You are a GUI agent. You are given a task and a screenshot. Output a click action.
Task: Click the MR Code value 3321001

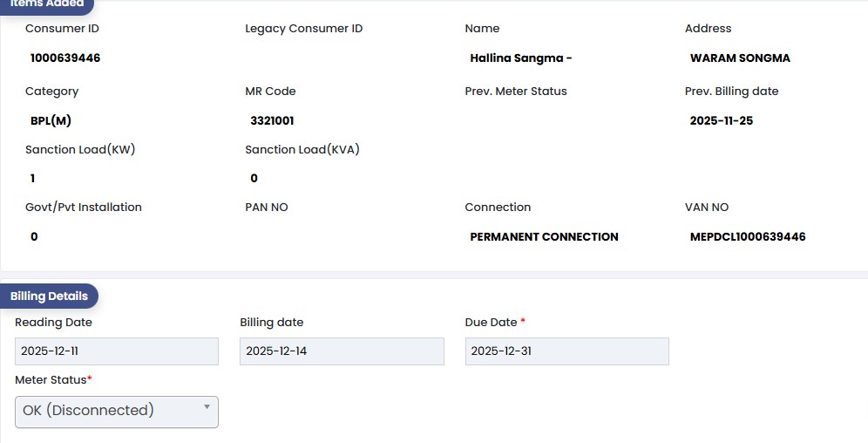(272, 121)
